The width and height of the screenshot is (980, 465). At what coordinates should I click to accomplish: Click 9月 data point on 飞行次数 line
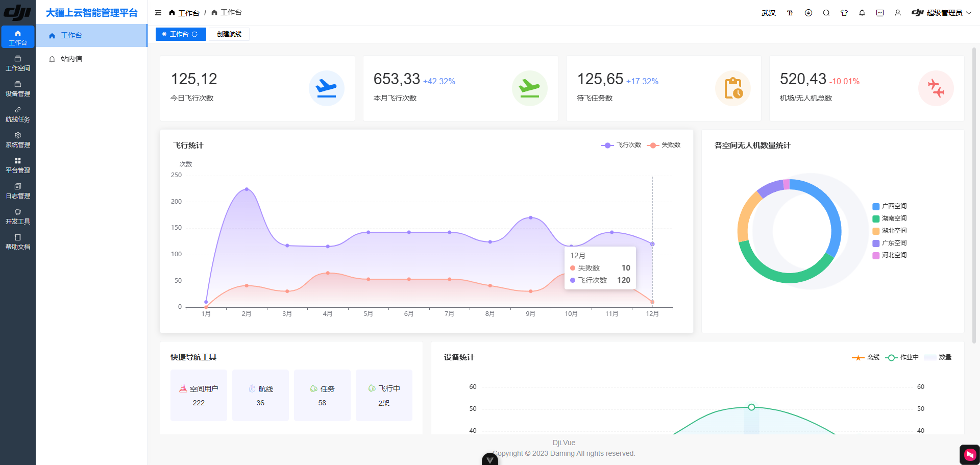(530, 217)
